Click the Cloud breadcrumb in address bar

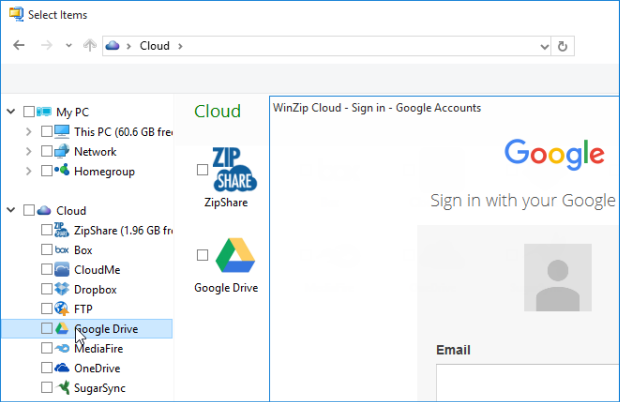pos(155,46)
